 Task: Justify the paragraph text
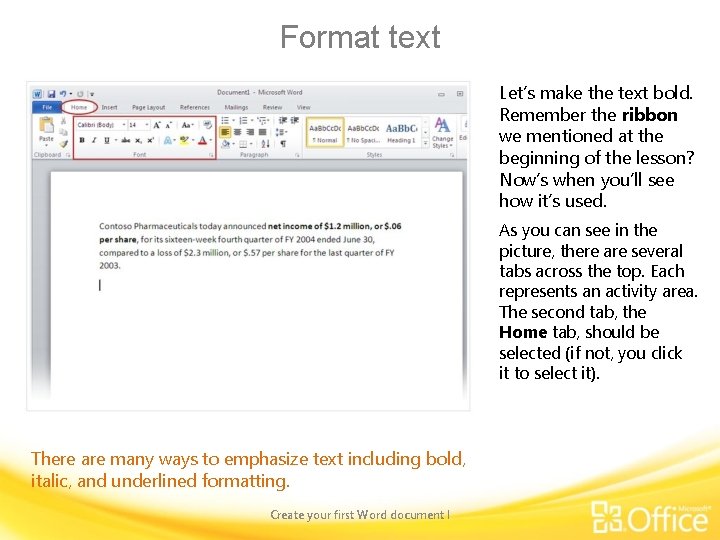(x=262, y=133)
